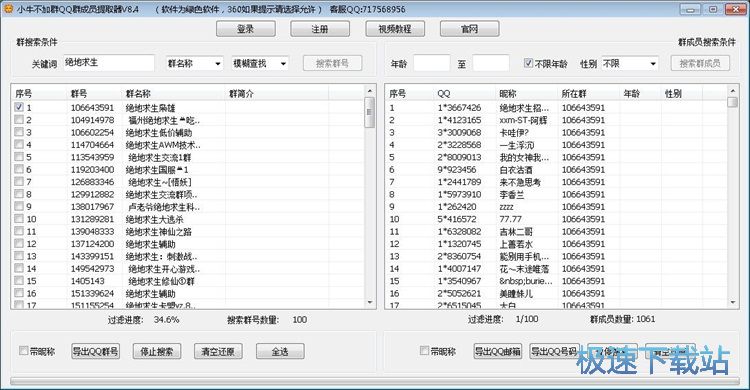Click the 导出QQ邮箱 button

pyautogui.click(x=497, y=351)
